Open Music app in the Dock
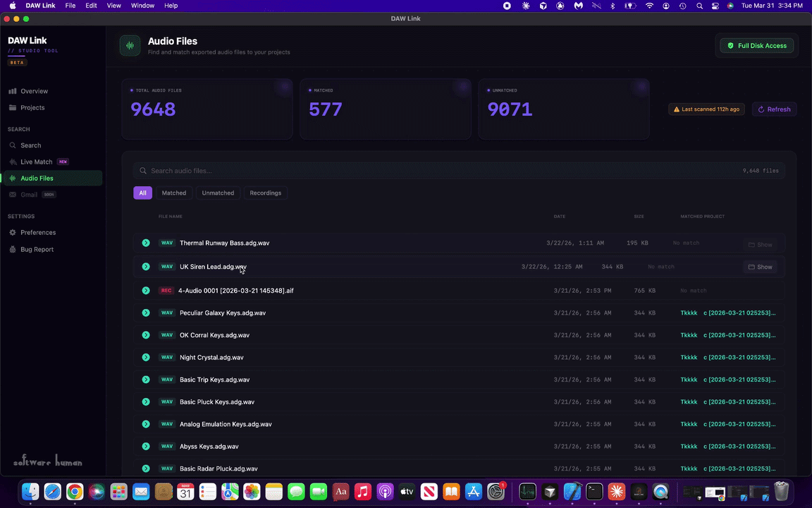The image size is (812, 508). [x=363, y=491]
